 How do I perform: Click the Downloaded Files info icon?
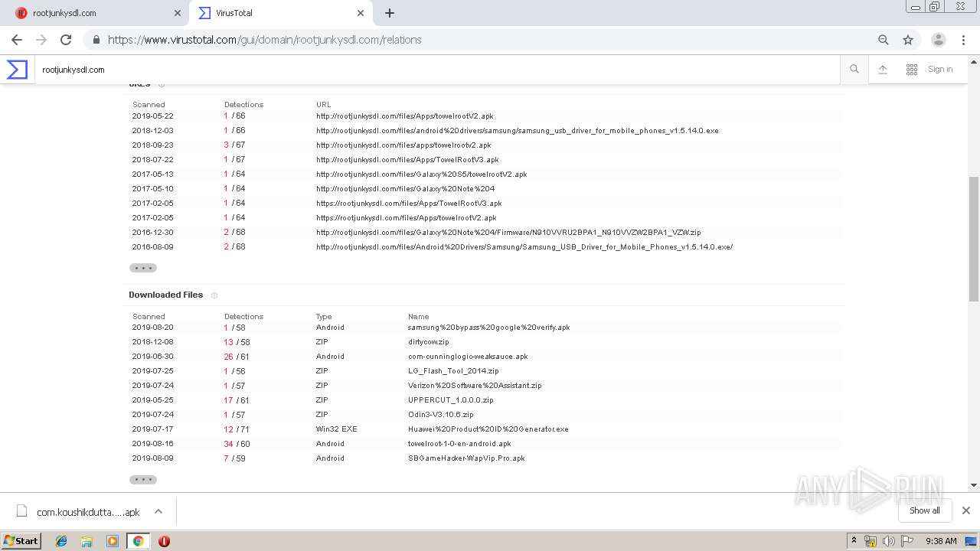[214, 295]
